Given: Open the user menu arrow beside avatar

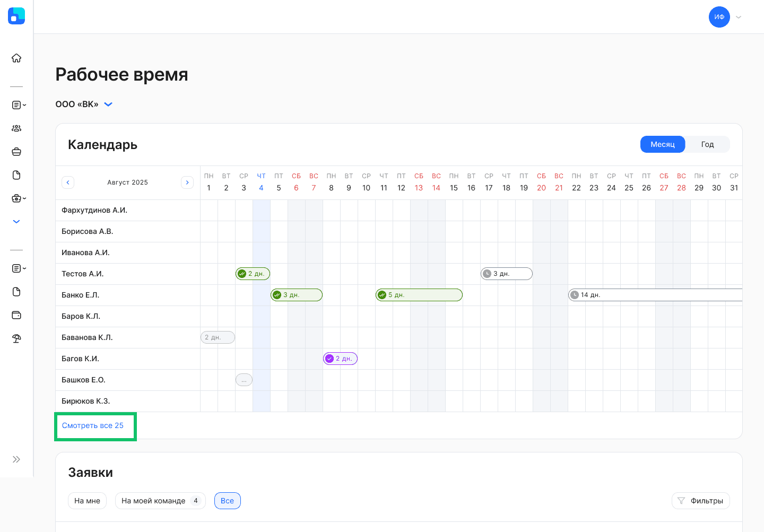Looking at the screenshot, I should click(x=739, y=17).
